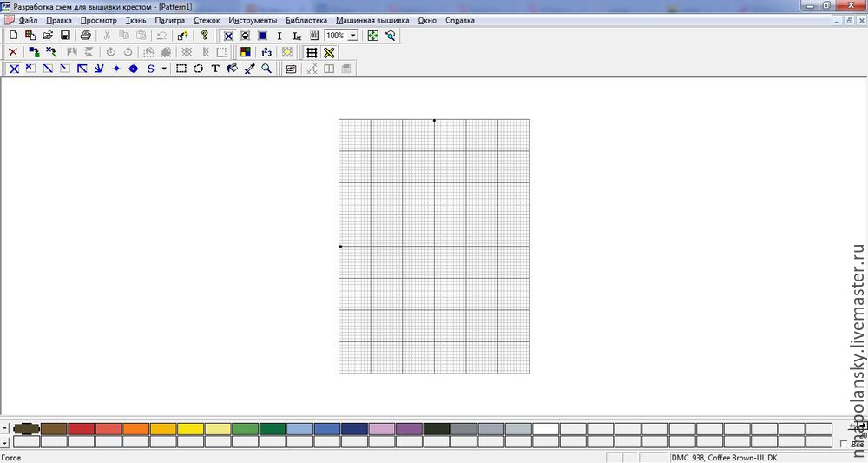Screen dimensions: 868x463
Task: Click the 123 numbering icon
Action: pyautogui.click(x=266, y=52)
